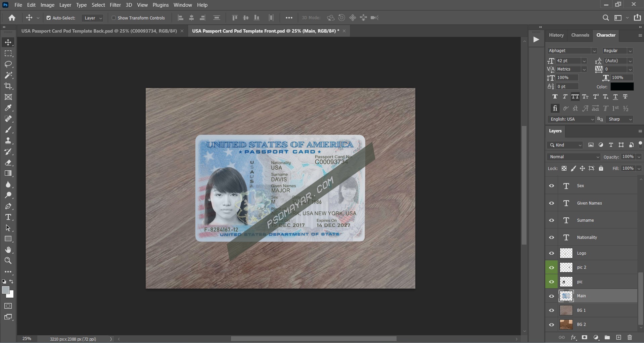The image size is (644, 343).
Task: Select the Frame tool
Action: point(8,97)
